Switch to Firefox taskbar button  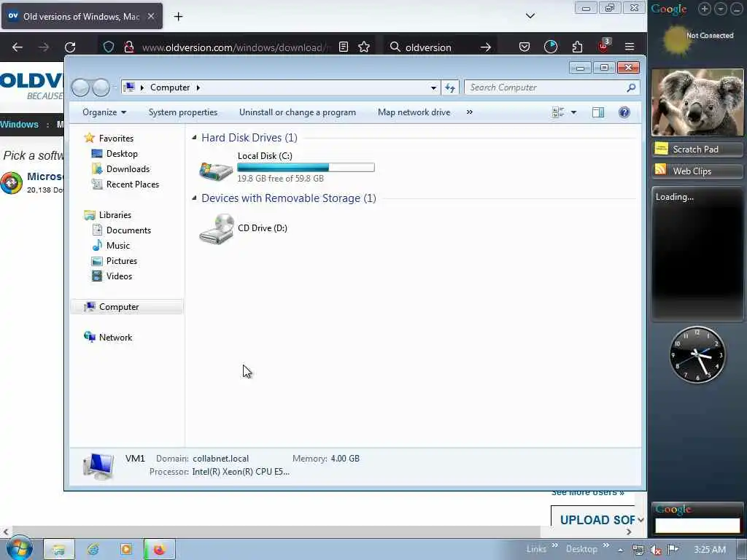coord(160,550)
